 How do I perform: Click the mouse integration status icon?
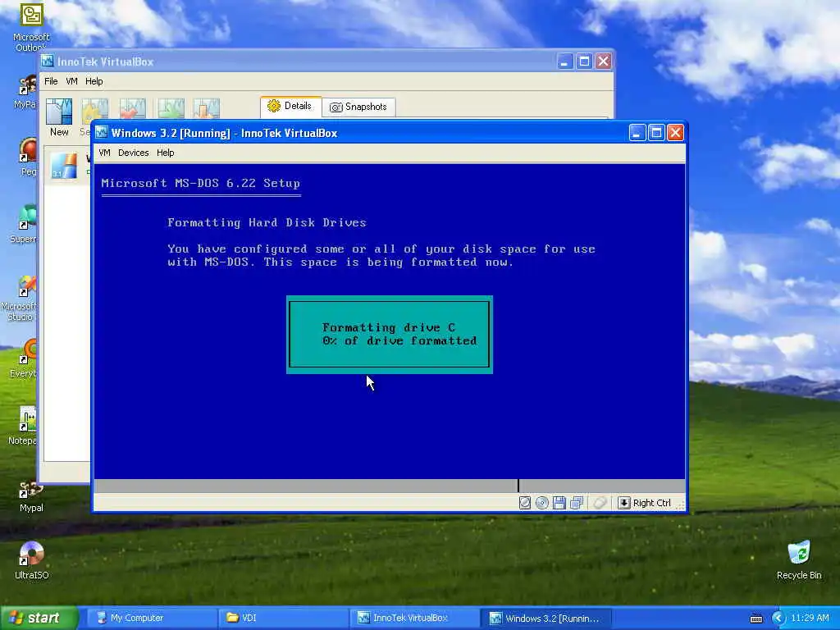(x=600, y=503)
